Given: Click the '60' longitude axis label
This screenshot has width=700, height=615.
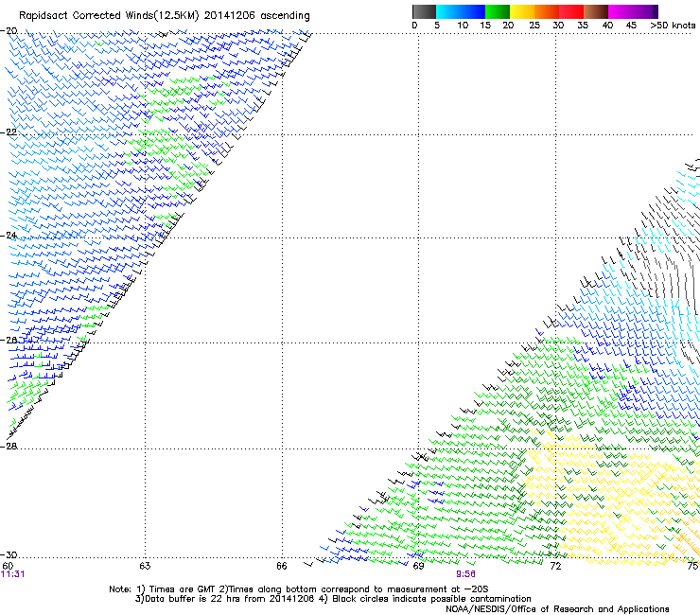Looking at the screenshot, I should pos(8,566).
